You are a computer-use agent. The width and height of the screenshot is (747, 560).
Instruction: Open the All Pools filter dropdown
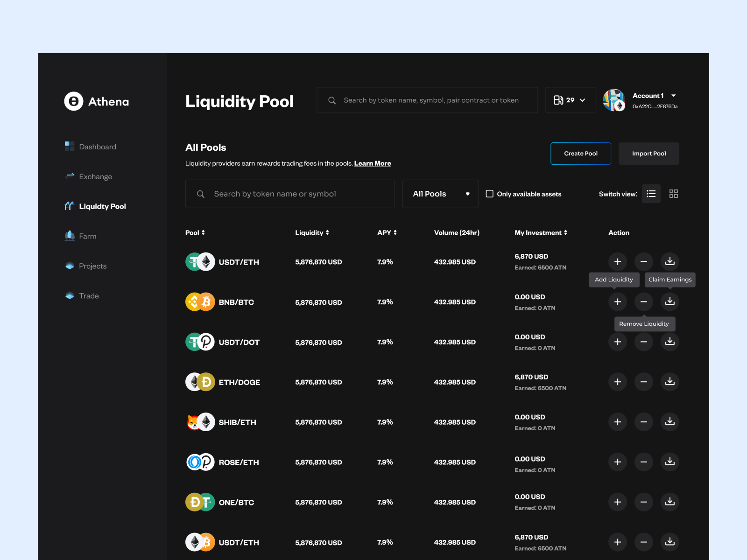click(x=439, y=194)
